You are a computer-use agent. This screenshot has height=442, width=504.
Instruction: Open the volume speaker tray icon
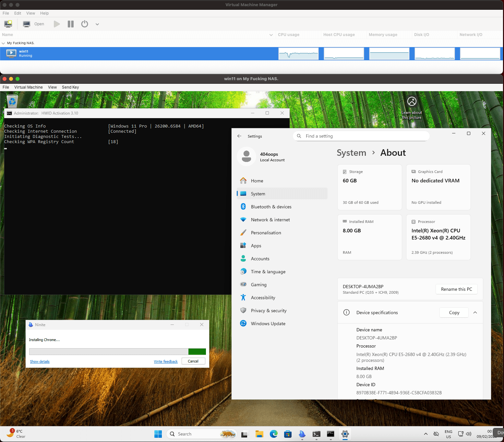click(x=469, y=434)
